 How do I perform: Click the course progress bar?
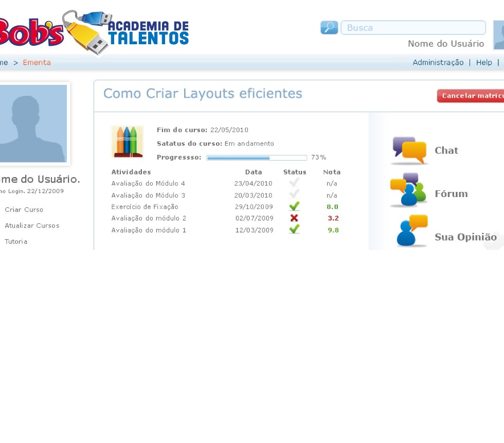click(256, 157)
